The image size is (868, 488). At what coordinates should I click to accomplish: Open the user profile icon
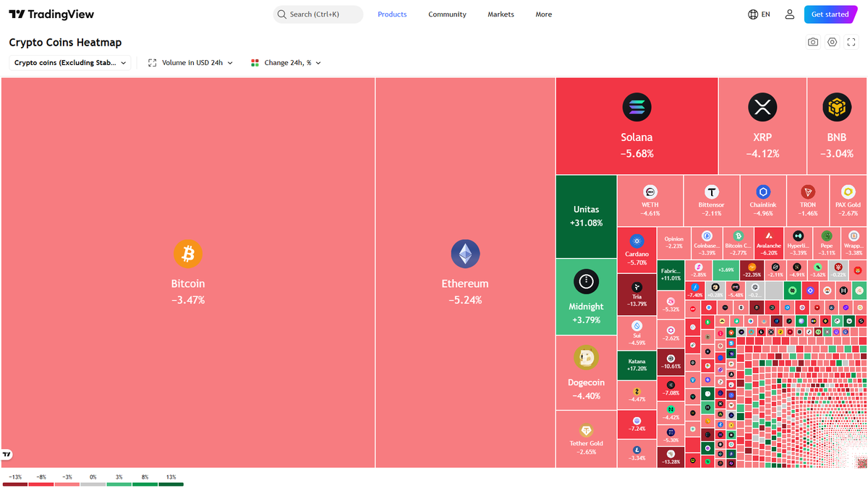point(789,14)
